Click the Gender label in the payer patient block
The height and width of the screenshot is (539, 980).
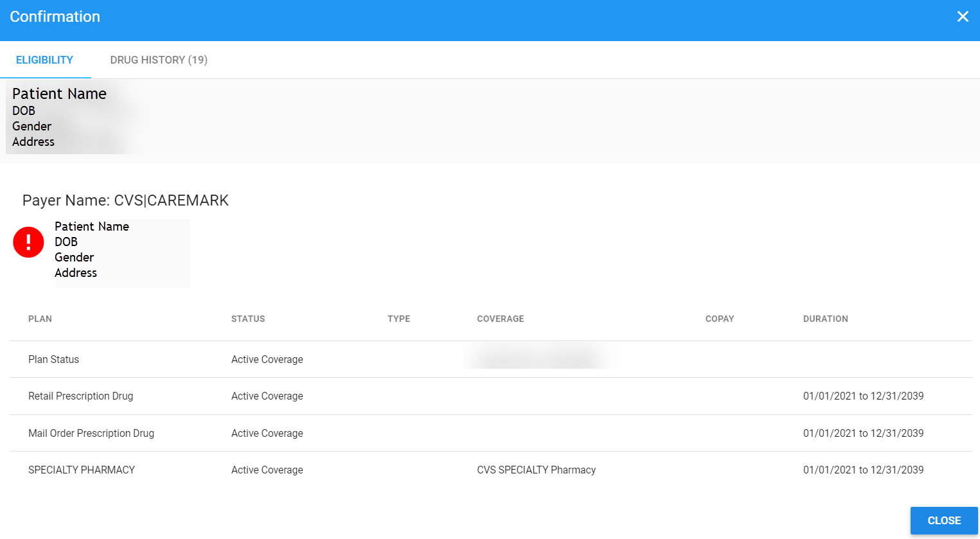74,257
